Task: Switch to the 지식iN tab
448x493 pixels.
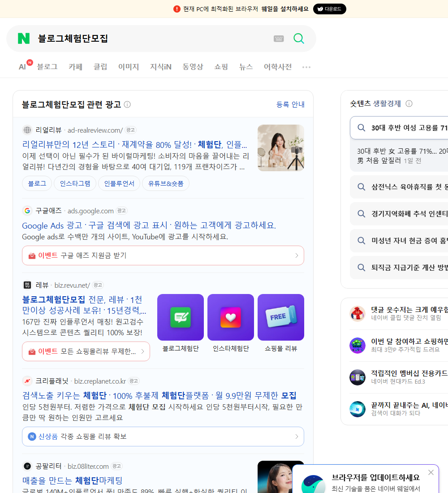Action: (x=161, y=67)
